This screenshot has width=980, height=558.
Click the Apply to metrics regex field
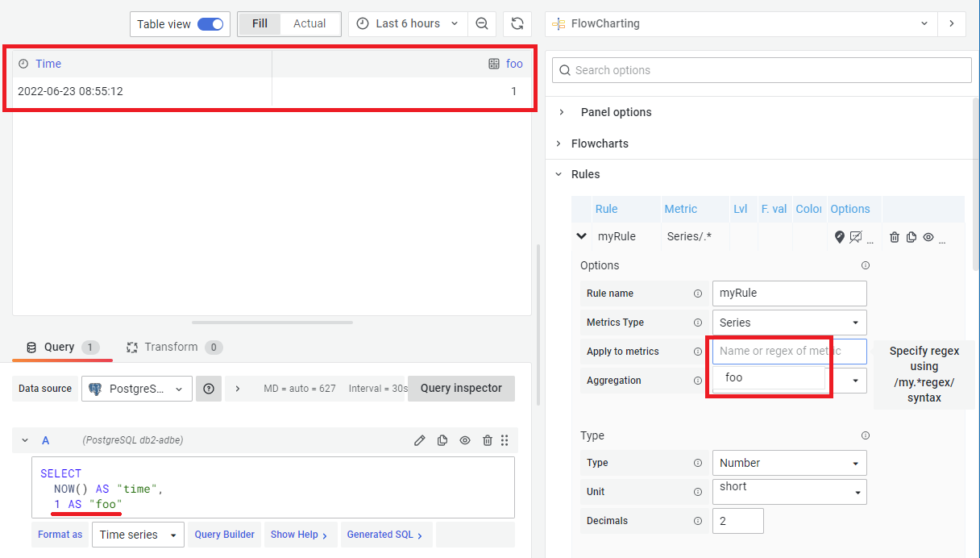(x=790, y=351)
